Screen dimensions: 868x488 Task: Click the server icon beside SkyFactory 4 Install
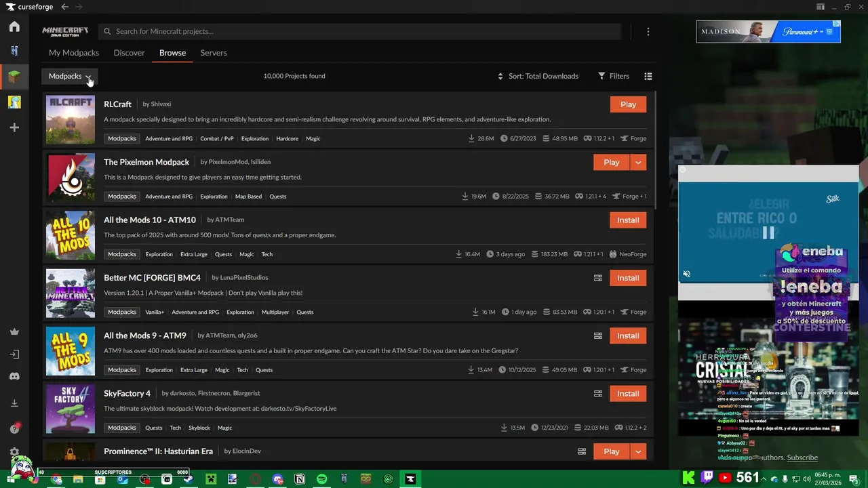[x=598, y=393]
